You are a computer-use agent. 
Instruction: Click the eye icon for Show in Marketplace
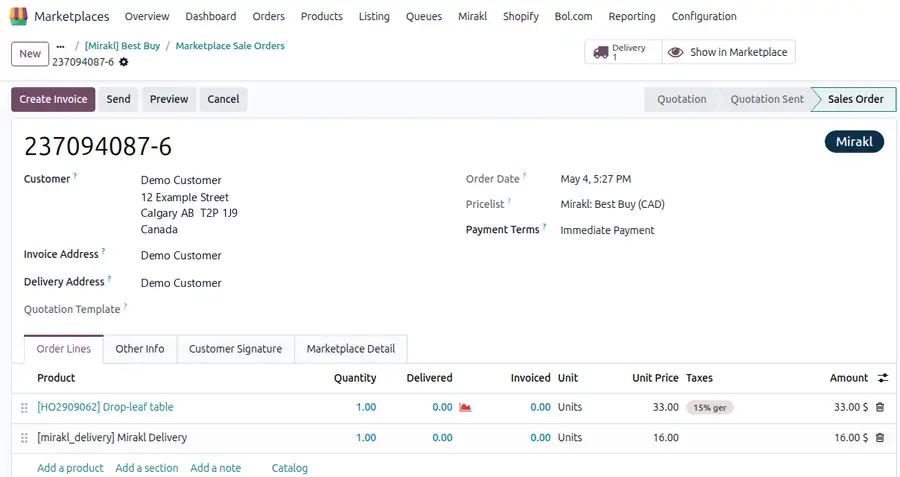[676, 52]
